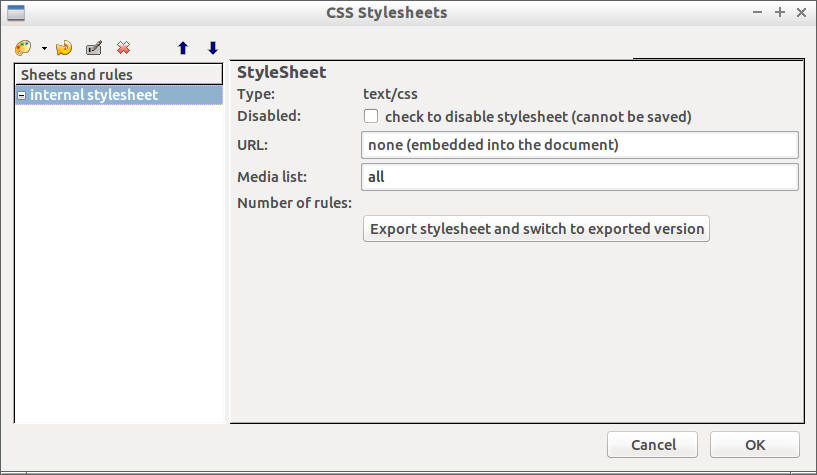Click the red X delete icon
This screenshot has width=817, height=475.
pos(123,48)
